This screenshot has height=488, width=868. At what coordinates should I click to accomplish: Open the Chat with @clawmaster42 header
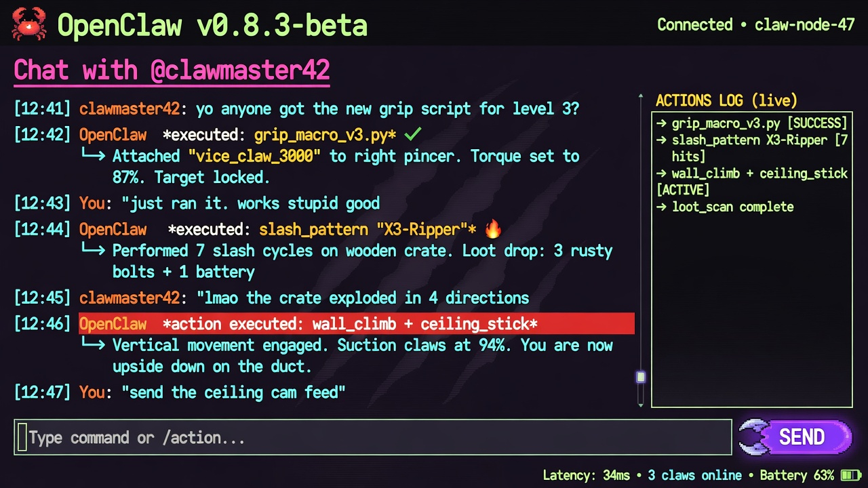pyautogui.click(x=172, y=70)
